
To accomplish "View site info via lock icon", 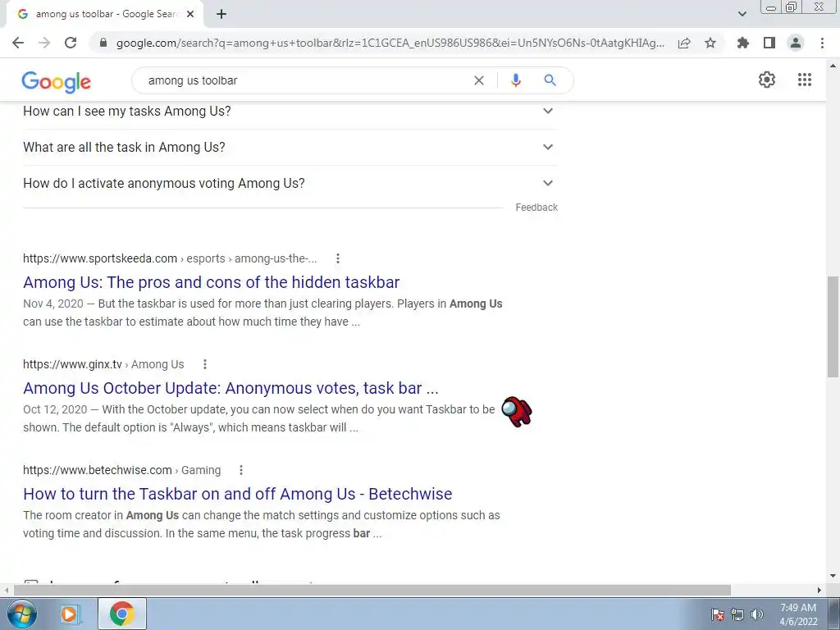I will click(103, 43).
